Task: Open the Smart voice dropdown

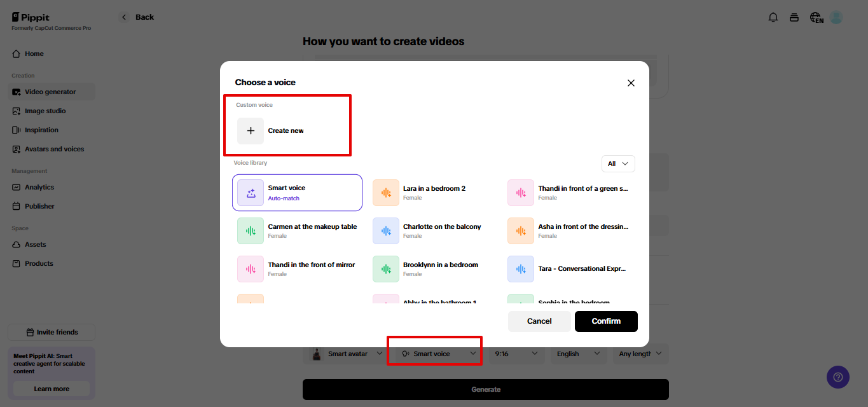Action: (x=439, y=354)
